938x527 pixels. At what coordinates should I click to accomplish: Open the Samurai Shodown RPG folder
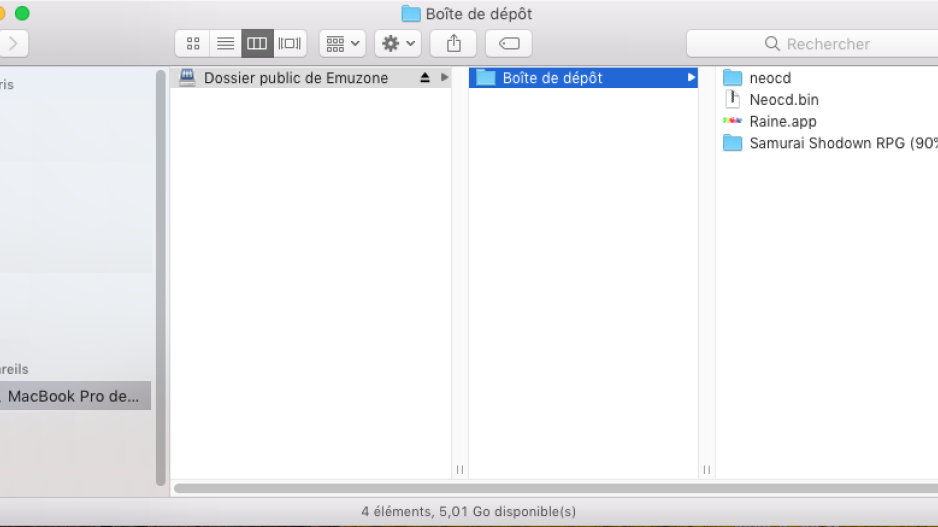(x=840, y=143)
